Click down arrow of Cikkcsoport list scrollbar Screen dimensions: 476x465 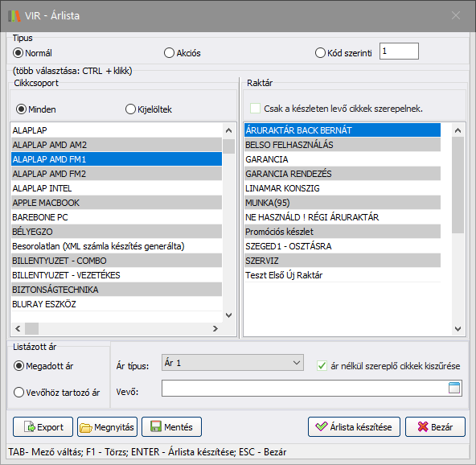(229, 315)
